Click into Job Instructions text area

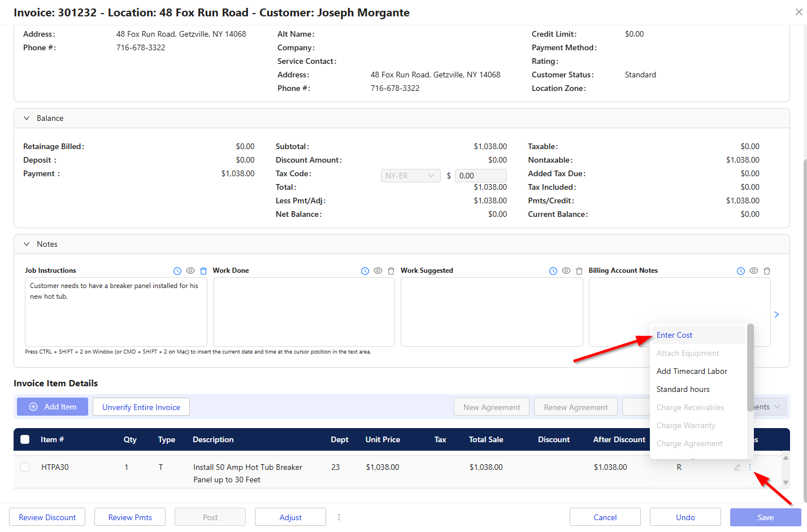coord(116,312)
